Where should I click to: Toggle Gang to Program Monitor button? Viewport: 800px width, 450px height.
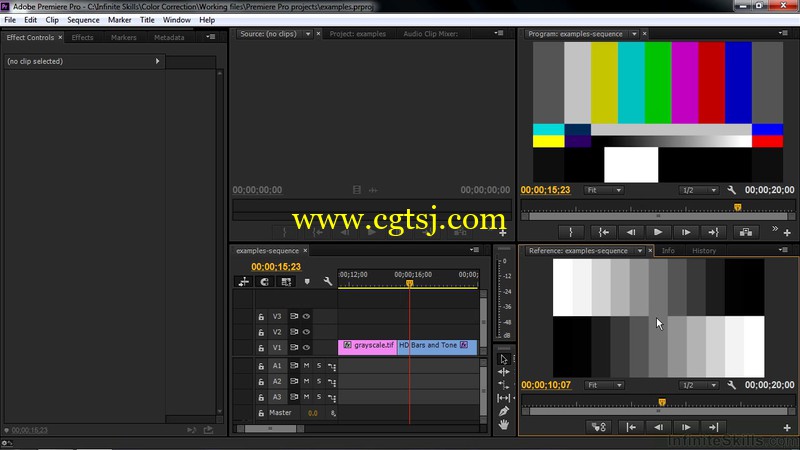(598, 427)
